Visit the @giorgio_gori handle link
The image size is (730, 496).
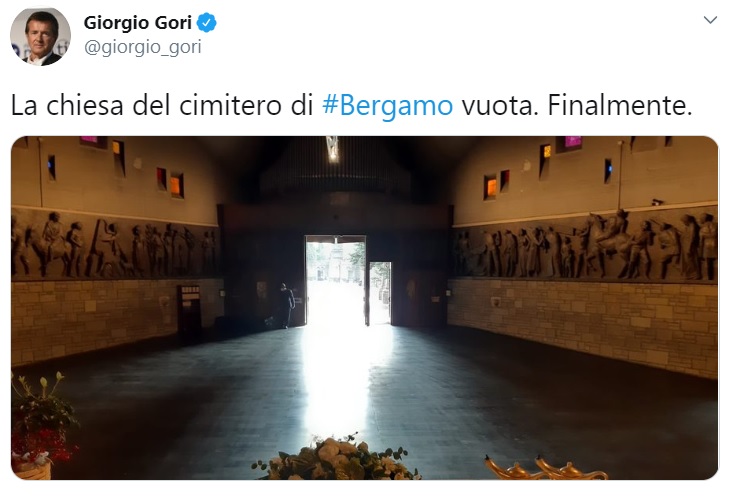(x=142, y=47)
